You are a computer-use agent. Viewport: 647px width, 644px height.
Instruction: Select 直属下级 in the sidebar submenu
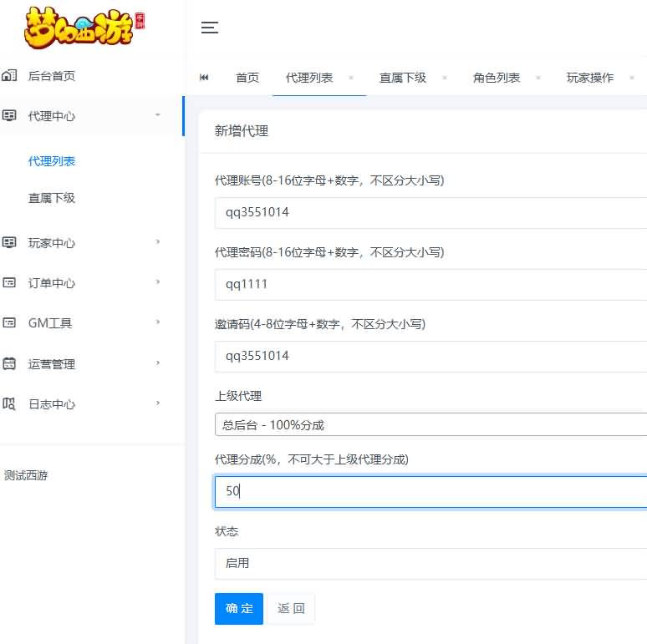click(x=52, y=198)
